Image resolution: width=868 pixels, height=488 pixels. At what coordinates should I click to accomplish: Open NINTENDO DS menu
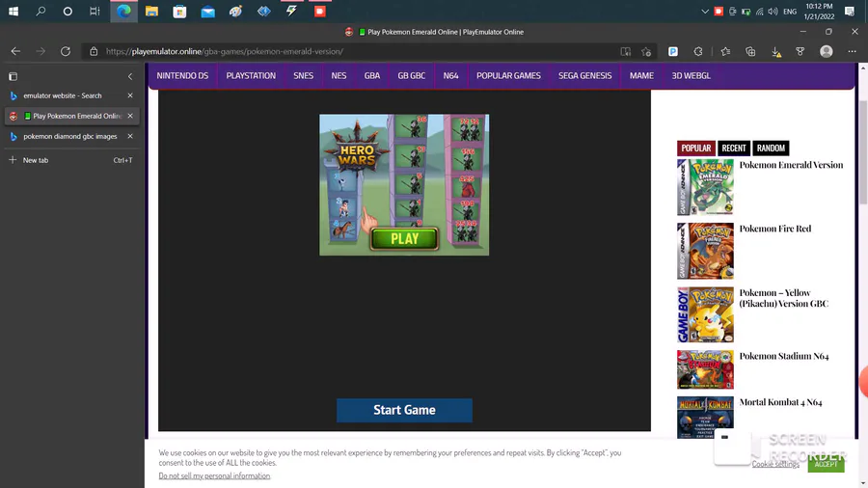click(x=182, y=76)
